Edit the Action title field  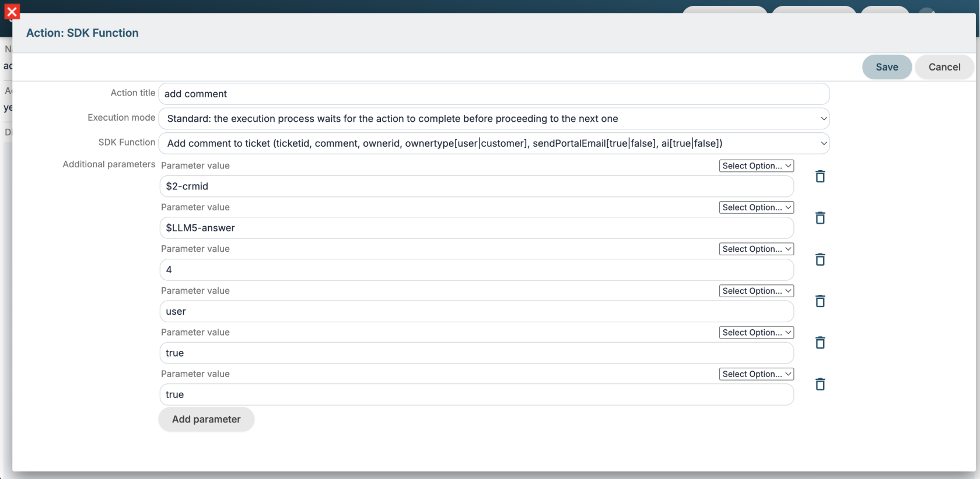494,94
